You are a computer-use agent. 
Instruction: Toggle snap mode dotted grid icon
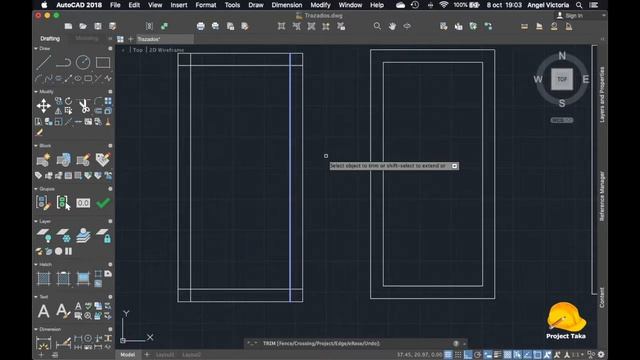click(458, 355)
